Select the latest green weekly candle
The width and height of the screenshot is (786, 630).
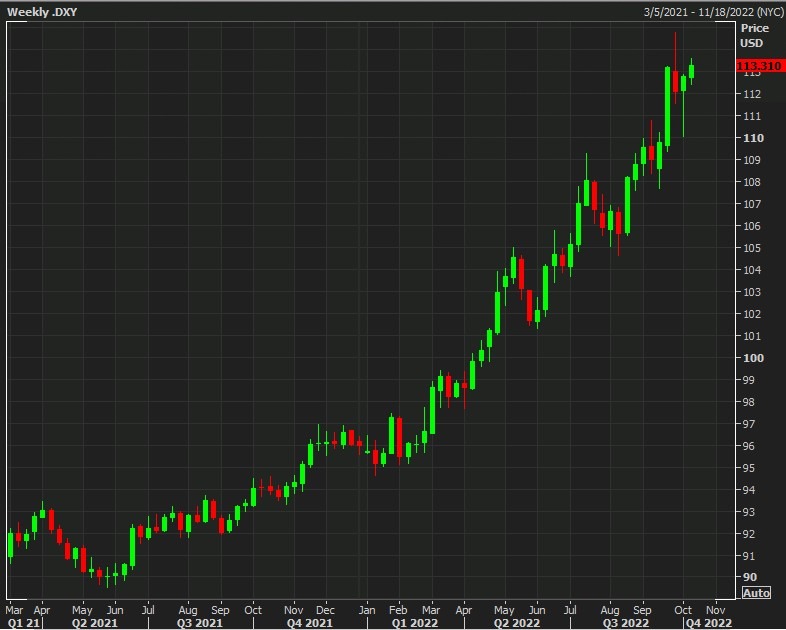pos(692,71)
